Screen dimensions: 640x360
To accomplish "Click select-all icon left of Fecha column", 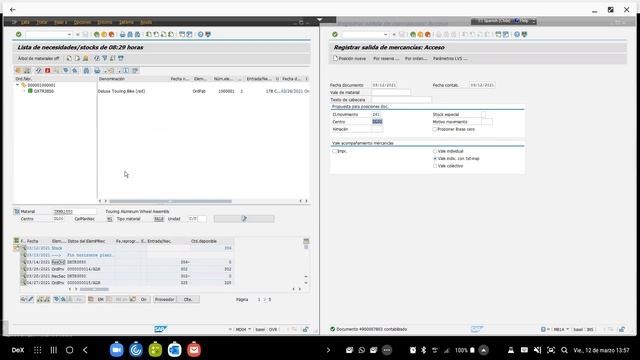I will [x=16, y=241].
